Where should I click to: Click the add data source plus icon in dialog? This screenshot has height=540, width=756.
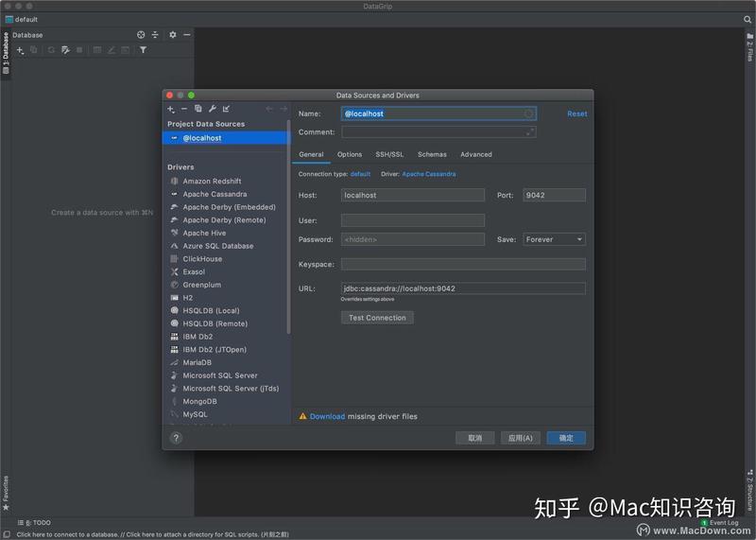tap(171, 109)
